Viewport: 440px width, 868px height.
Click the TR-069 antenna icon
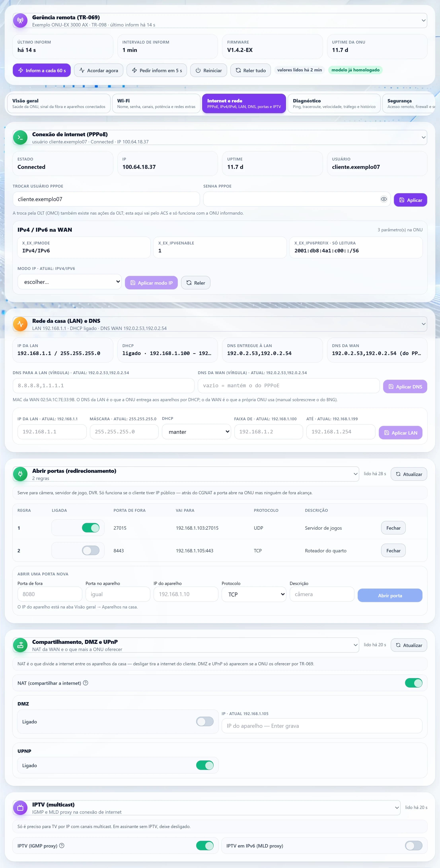tap(20, 20)
